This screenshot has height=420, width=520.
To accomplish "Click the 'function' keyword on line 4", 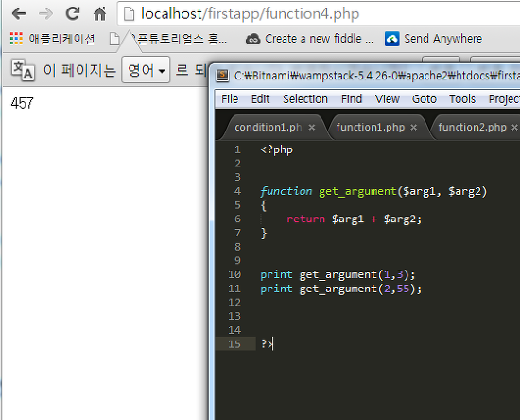I will pyautogui.click(x=286, y=191).
